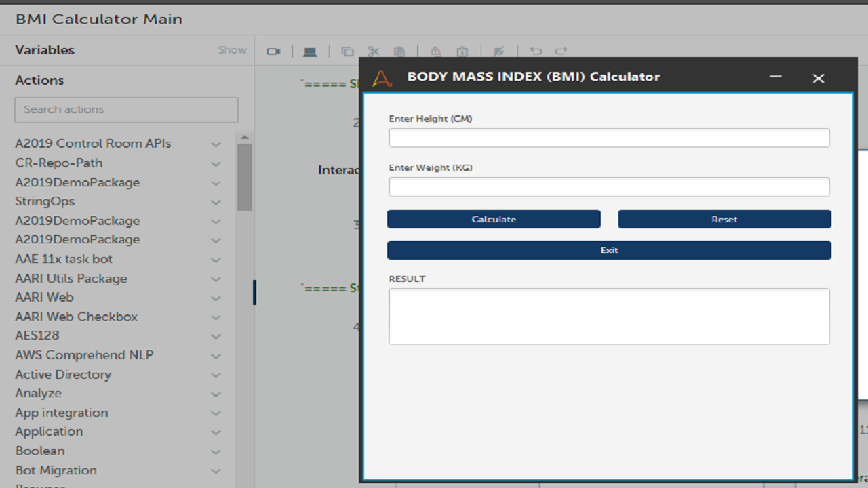Image resolution: width=868 pixels, height=488 pixels.
Task: Expand the Boolean package
Action: click(216, 451)
